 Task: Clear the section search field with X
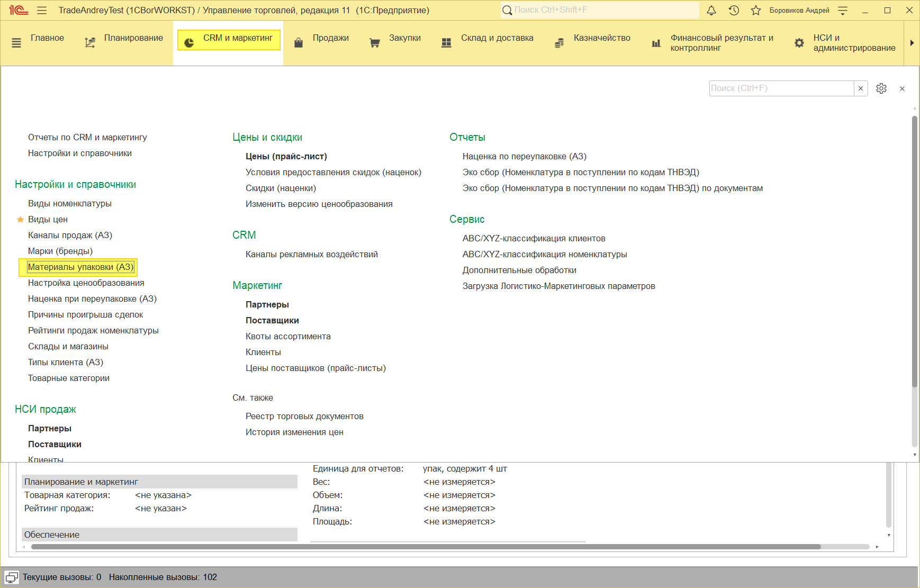(x=861, y=88)
